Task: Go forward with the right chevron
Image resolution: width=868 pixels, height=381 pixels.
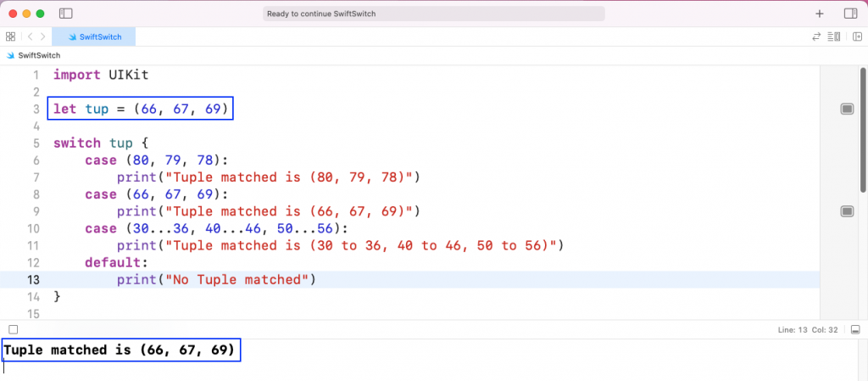Action: pos(43,36)
